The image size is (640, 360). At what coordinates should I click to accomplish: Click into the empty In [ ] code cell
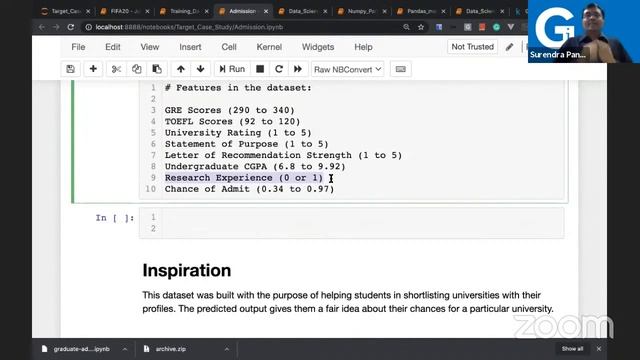tap(351, 223)
